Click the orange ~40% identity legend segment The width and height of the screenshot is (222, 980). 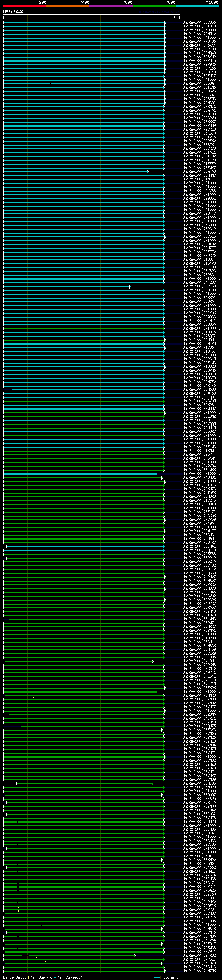pyautogui.click(x=68, y=7)
